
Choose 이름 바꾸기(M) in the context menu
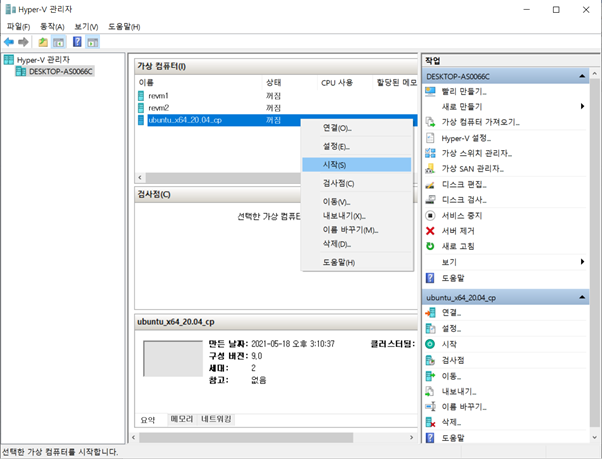[x=357, y=230]
